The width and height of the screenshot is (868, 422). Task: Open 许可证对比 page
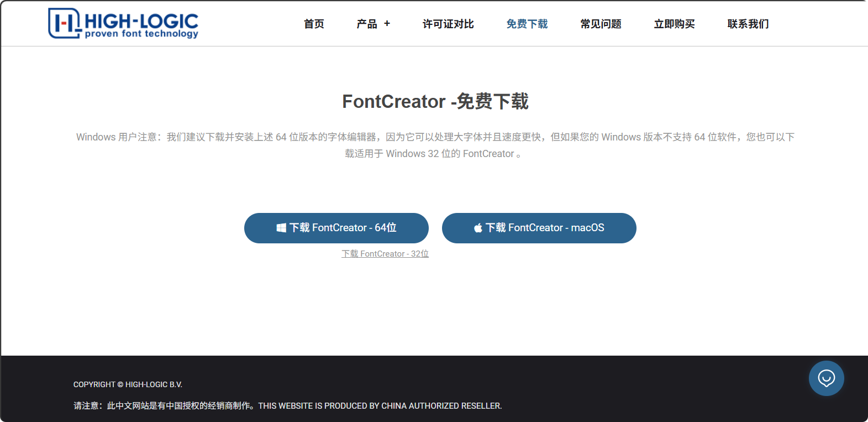coord(448,24)
